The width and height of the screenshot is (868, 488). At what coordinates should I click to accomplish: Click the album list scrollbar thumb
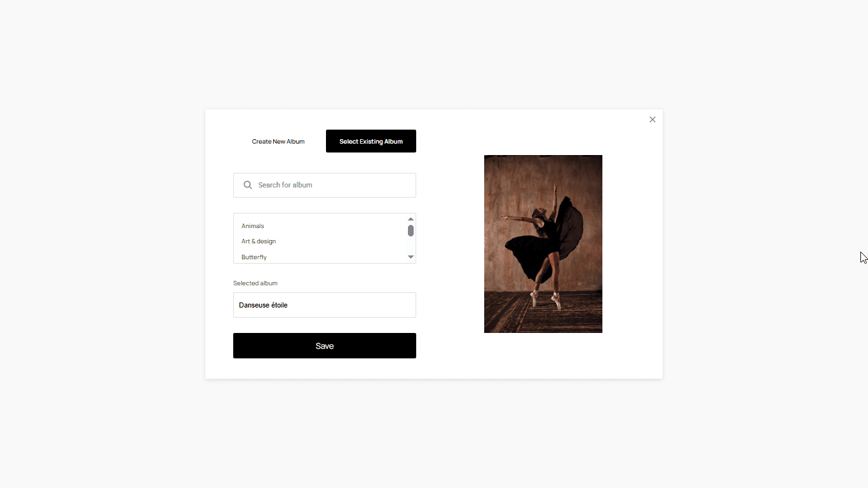click(x=410, y=231)
